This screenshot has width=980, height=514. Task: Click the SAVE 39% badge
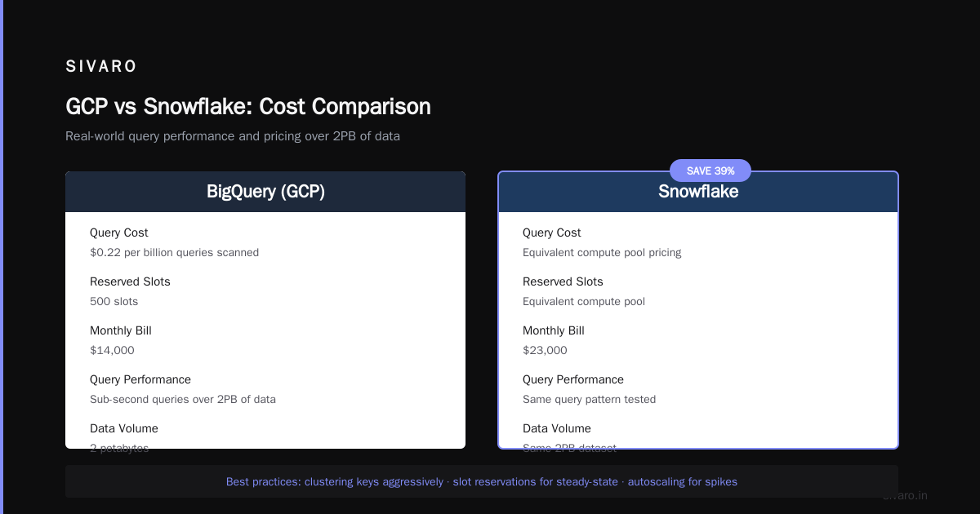coord(710,171)
